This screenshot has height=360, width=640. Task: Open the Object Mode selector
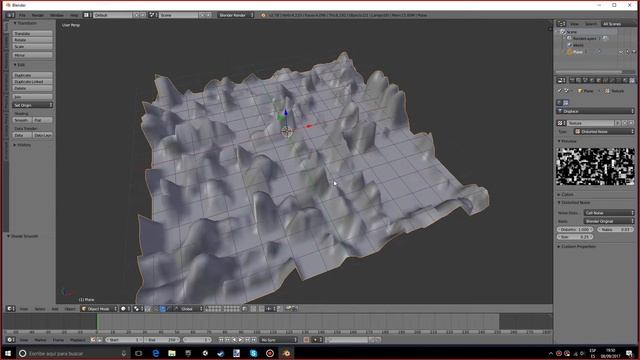tap(99, 309)
